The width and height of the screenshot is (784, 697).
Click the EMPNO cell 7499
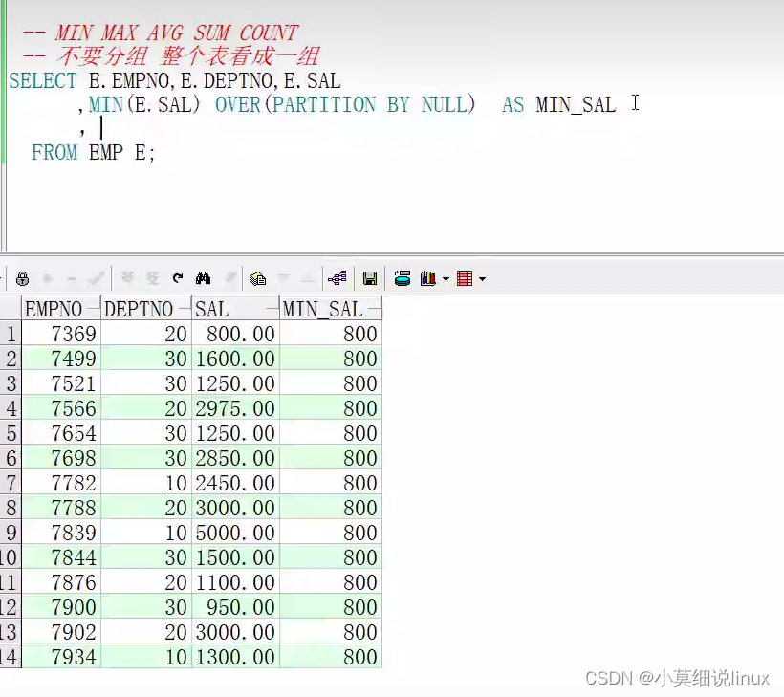61,359
